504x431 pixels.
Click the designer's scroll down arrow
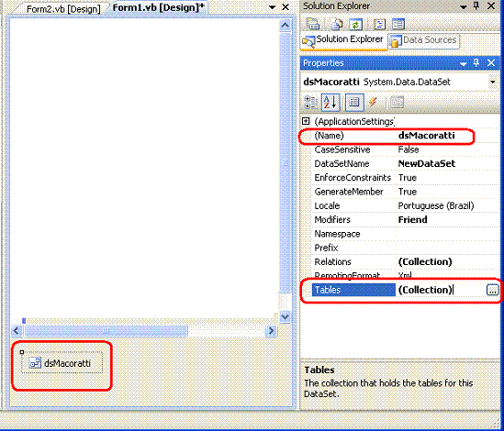[285, 317]
